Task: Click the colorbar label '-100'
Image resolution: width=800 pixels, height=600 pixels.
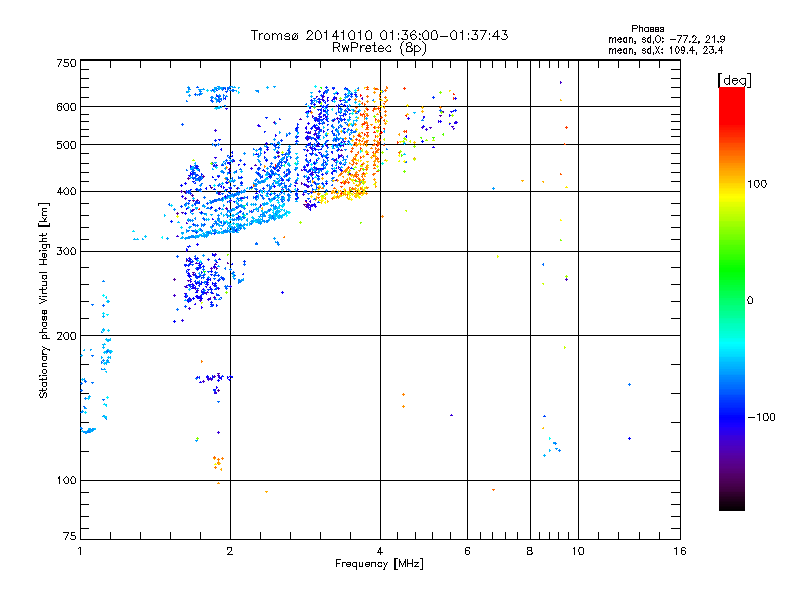Action: [x=761, y=417]
